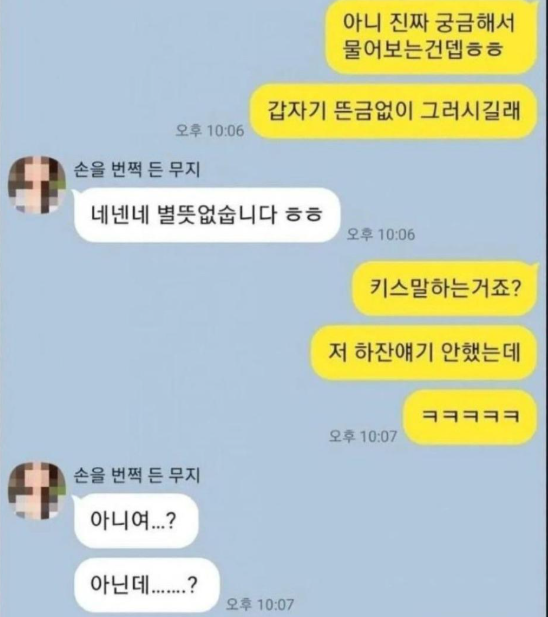Click the 오후 10:06 timestamp beside the white bubble
548x617 pixels.
tap(381, 235)
